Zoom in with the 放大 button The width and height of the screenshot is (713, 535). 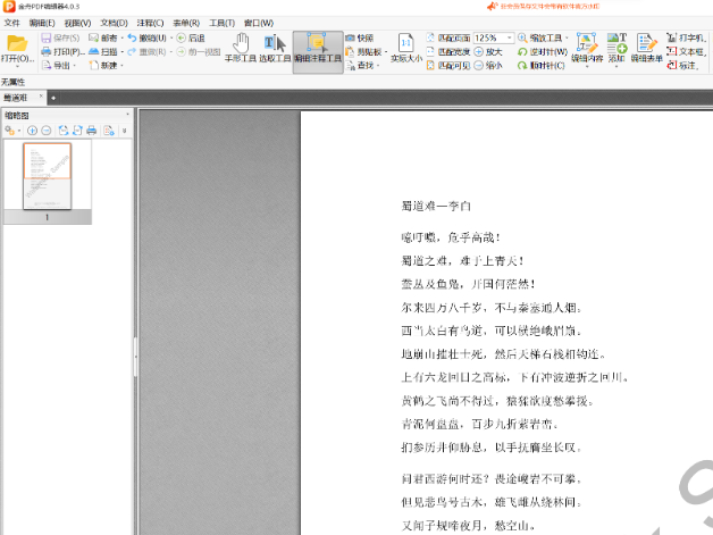coord(488,52)
